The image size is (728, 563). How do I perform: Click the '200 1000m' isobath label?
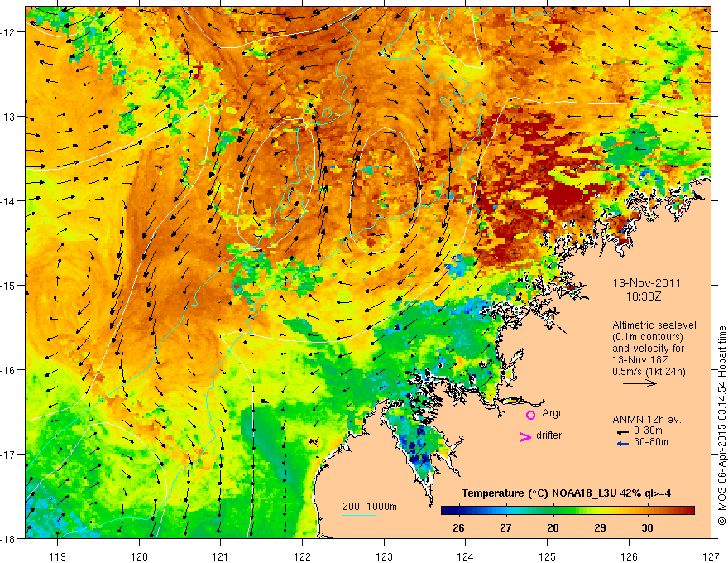tap(370, 507)
